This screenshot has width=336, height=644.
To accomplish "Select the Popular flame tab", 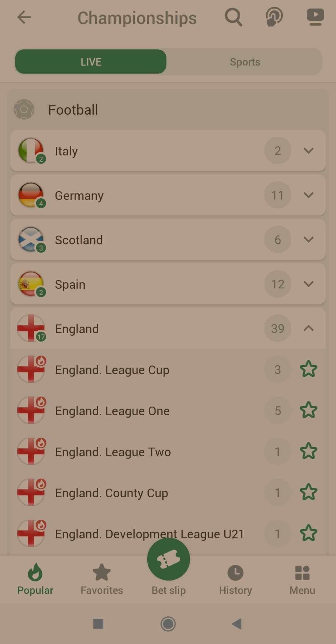I will point(35,580).
